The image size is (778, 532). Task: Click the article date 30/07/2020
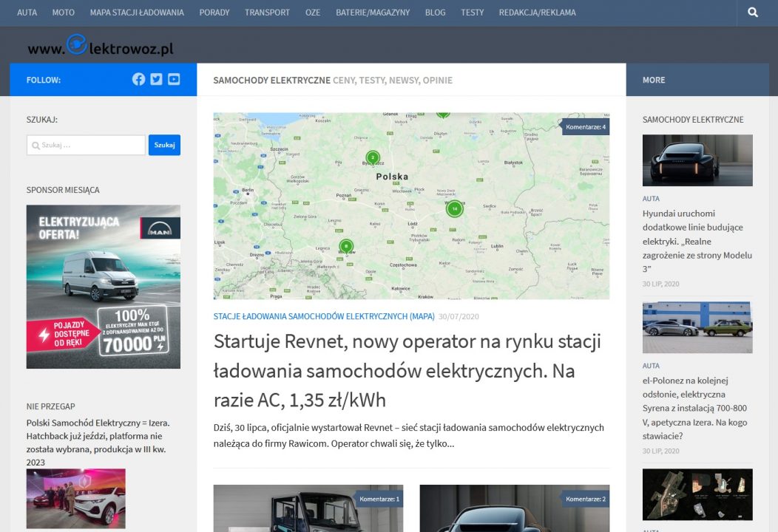459,316
